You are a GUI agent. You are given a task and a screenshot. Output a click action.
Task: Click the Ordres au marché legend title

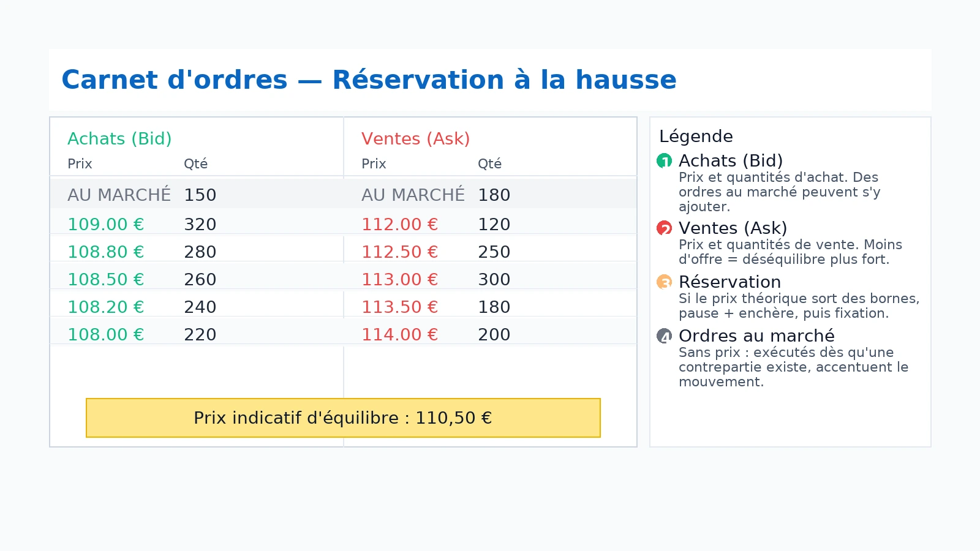(756, 336)
